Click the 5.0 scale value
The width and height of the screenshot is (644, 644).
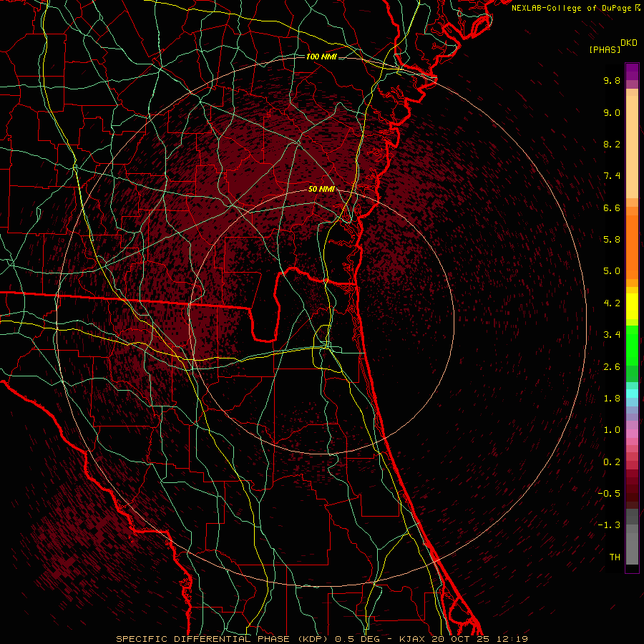coord(612,271)
